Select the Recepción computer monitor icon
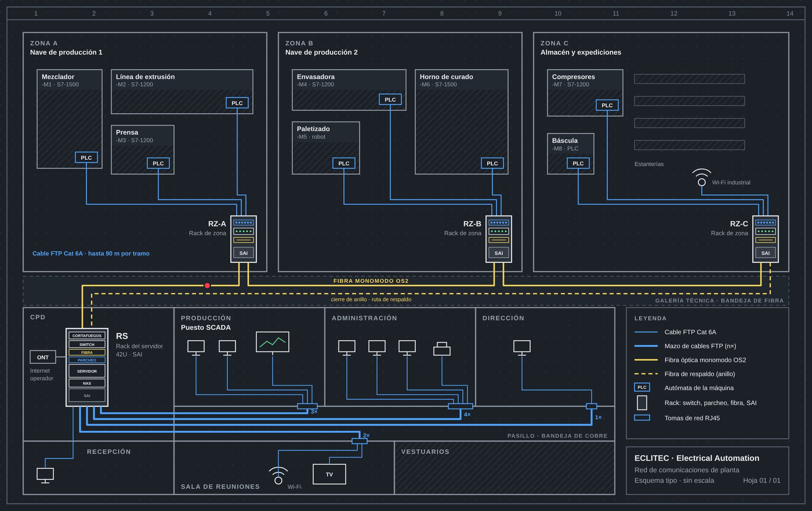Image resolution: width=812 pixels, height=511 pixels. 45,476
